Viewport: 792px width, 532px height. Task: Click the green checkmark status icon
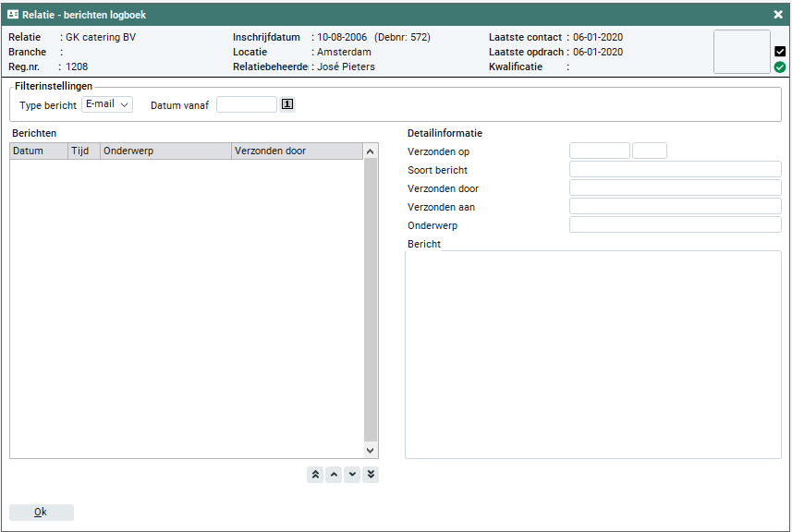(780, 67)
